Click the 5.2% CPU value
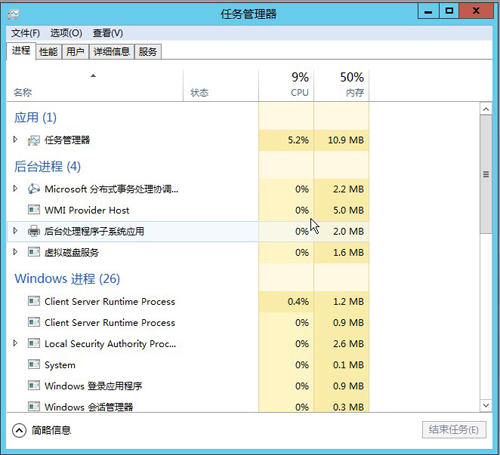 [298, 140]
